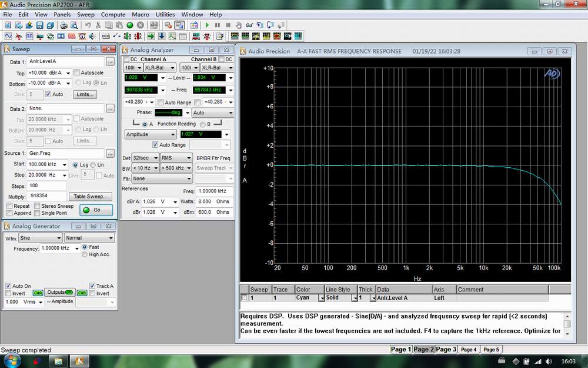Select Function Reading channel B radio button
The width and height of the screenshot is (588, 368).
tap(202, 124)
